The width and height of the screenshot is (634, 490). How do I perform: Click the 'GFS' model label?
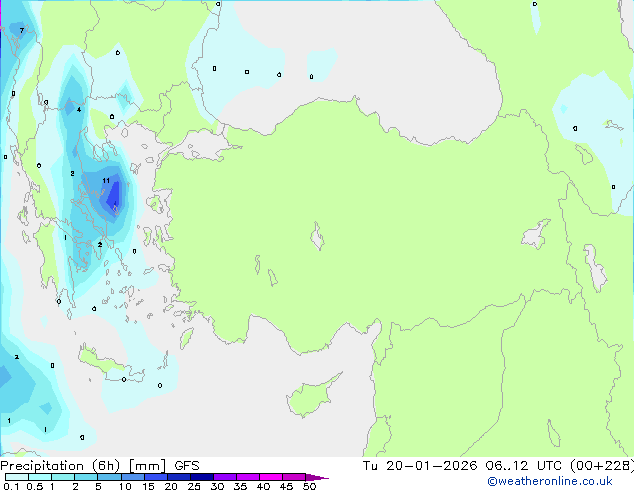(187, 466)
